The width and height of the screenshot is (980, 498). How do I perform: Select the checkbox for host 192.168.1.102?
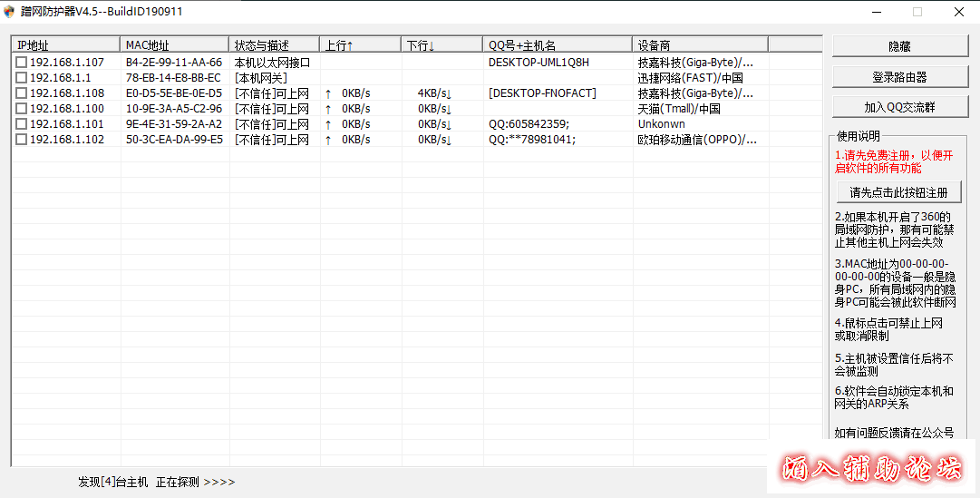click(x=21, y=140)
